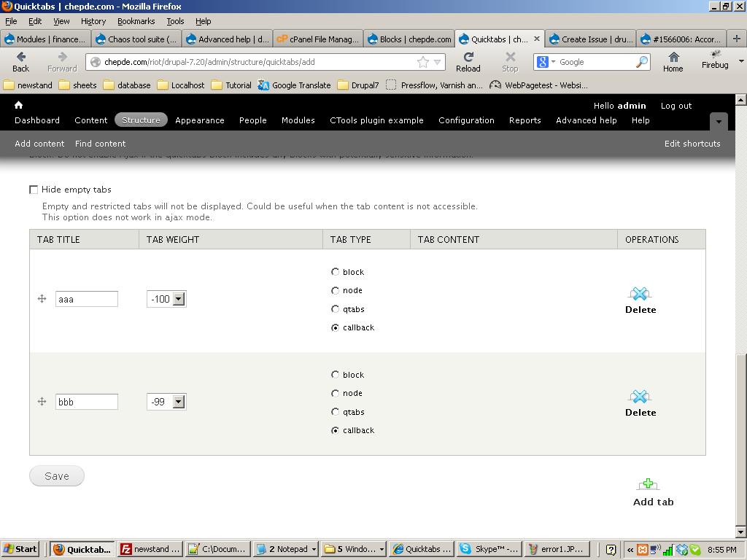Screen dimensions: 747x560
Task: Switch to the cPanel File Manager tab
Action: 318,39
